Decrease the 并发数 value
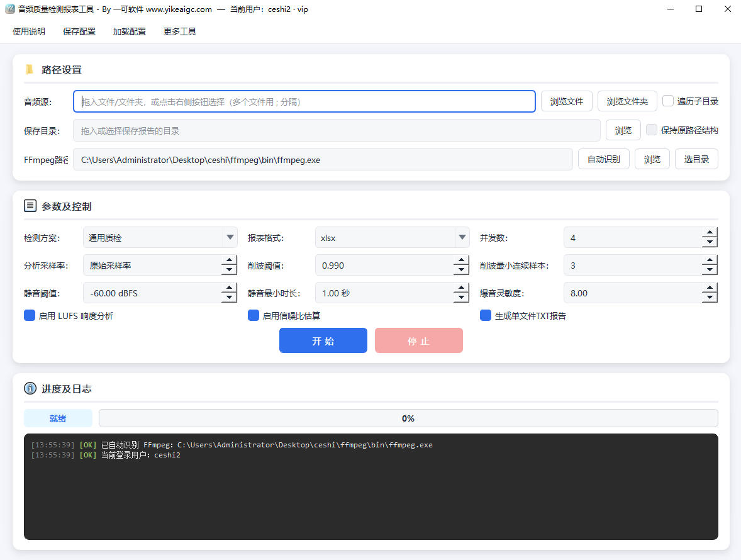Viewport: 741px width, 560px height. tap(710, 242)
